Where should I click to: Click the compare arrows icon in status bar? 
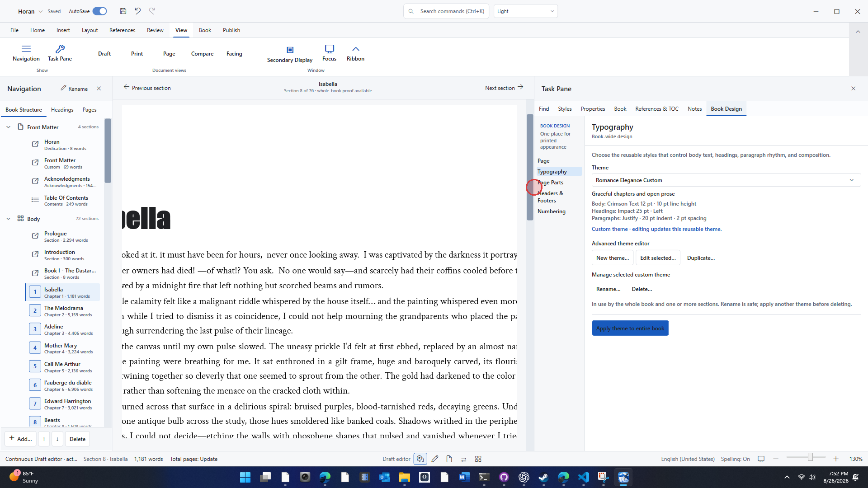[x=463, y=459]
